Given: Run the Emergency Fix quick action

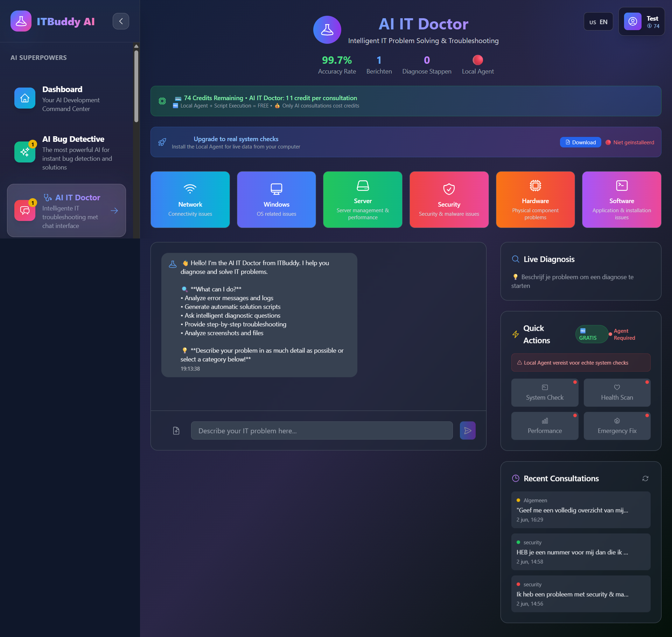Looking at the screenshot, I should click(617, 426).
